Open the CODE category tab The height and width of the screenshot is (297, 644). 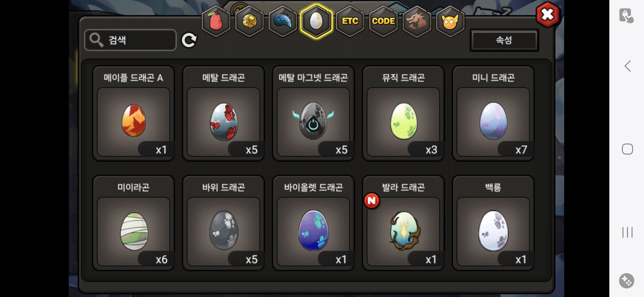click(383, 21)
